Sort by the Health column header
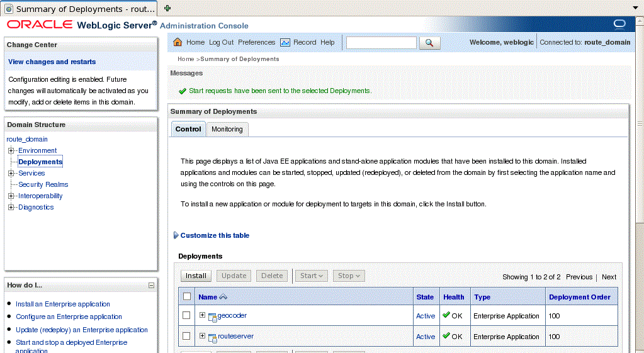Screen dimensions: 644x353 point(453,297)
